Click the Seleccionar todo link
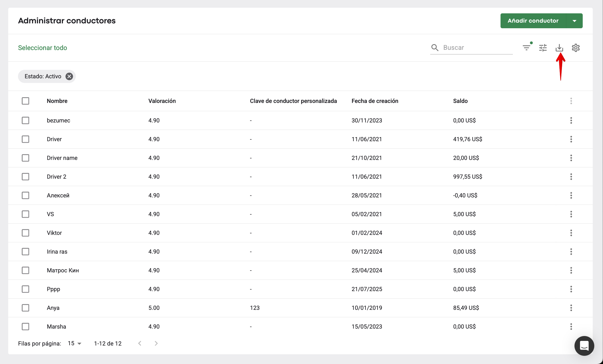Image resolution: width=603 pixels, height=364 pixels. click(42, 48)
